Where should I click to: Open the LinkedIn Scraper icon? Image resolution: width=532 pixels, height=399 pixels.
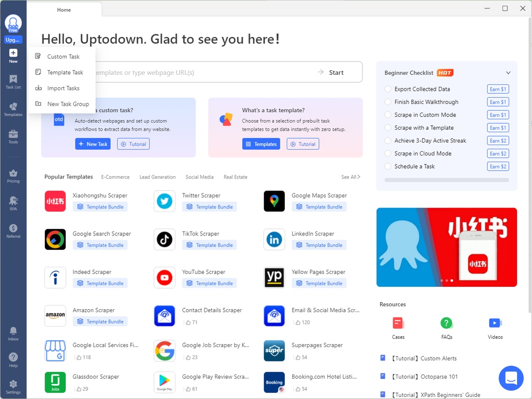(x=274, y=239)
